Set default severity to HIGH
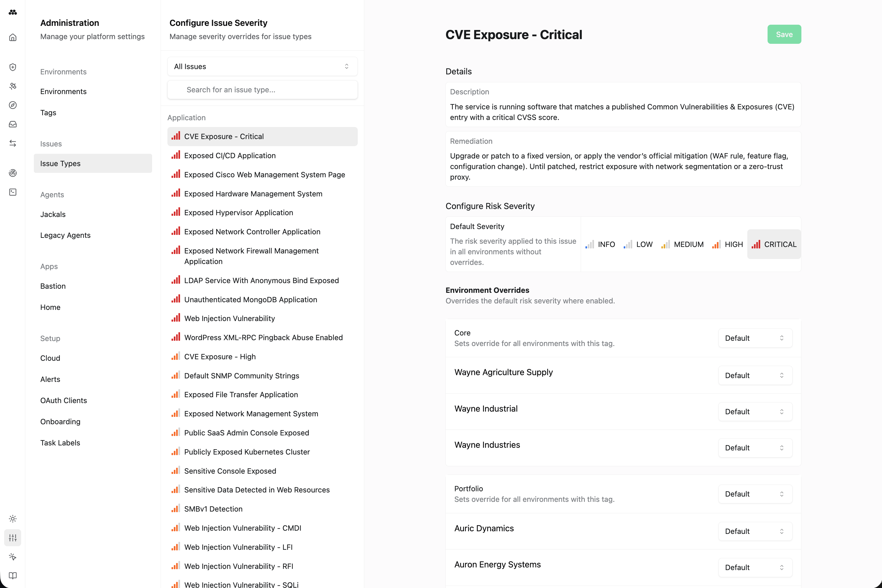The width and height of the screenshot is (882, 588). pyautogui.click(x=728, y=245)
